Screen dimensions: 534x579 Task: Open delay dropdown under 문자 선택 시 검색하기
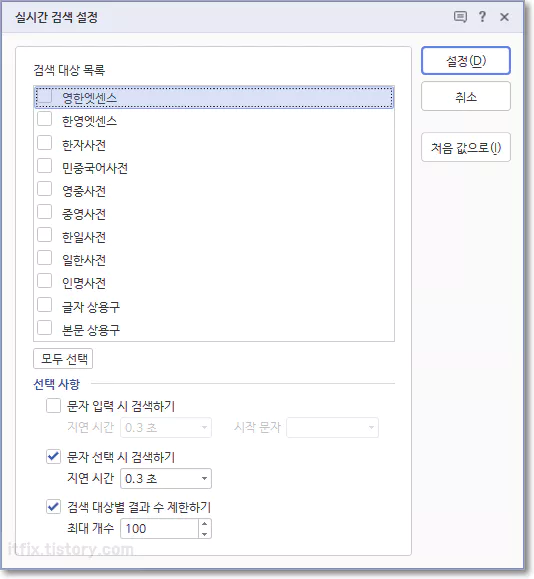(166, 479)
